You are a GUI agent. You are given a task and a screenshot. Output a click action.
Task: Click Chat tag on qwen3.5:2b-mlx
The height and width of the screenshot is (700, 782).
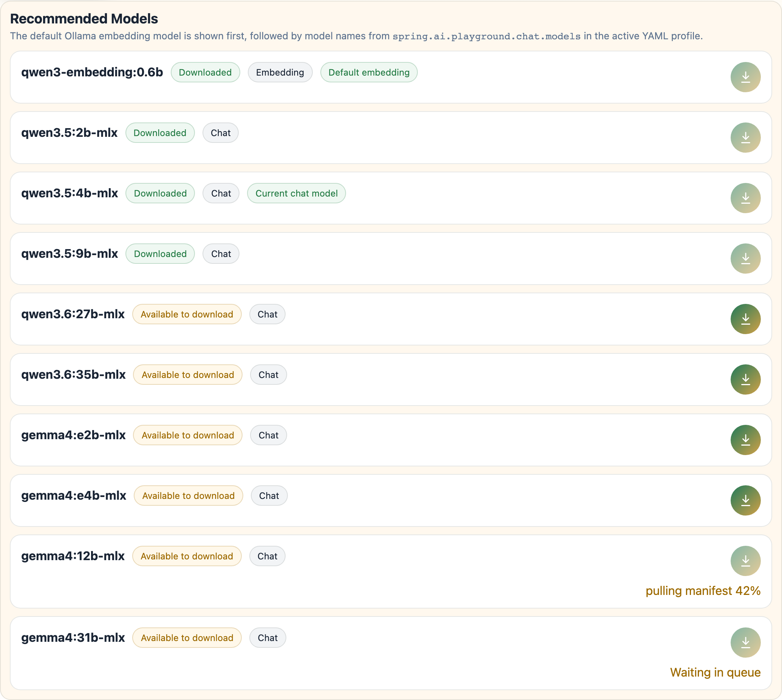(220, 133)
